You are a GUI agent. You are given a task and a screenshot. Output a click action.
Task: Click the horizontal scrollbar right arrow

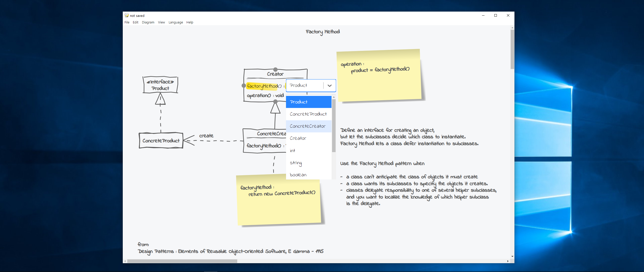point(508,261)
